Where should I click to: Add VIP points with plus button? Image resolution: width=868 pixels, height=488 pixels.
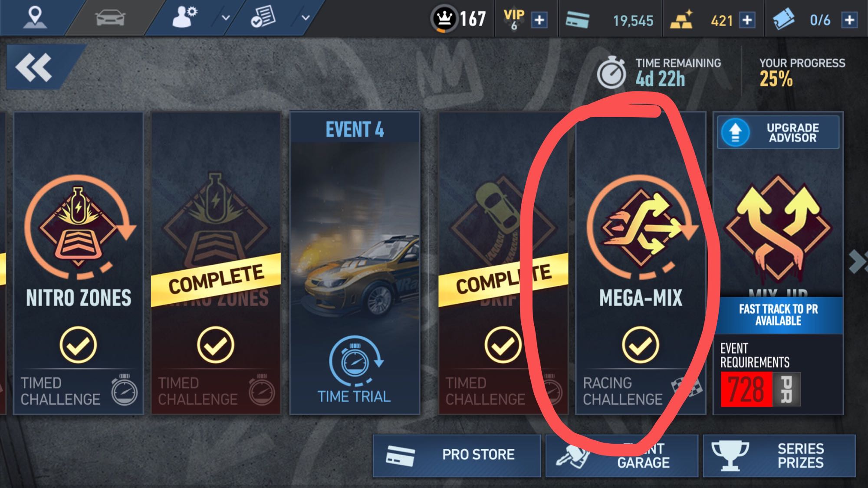[x=539, y=20]
